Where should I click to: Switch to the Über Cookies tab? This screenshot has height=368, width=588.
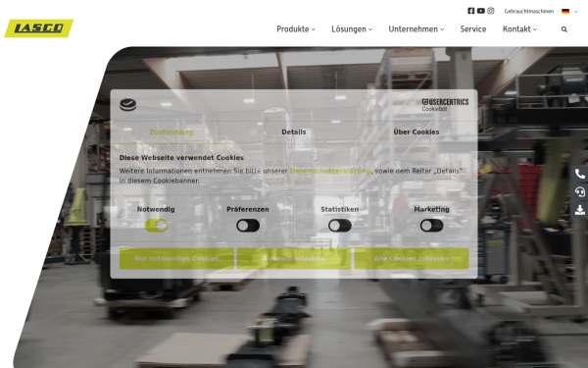coord(416,131)
